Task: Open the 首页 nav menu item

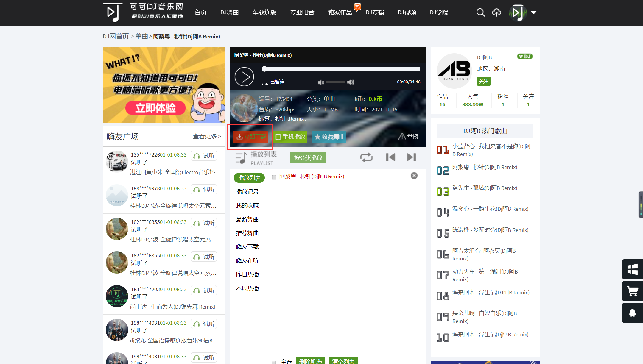Action: (x=200, y=13)
